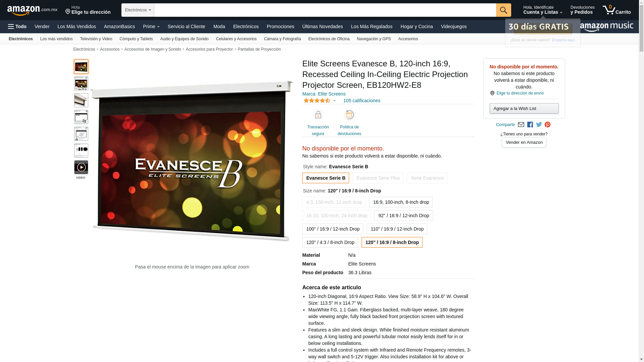Share product on Twitter

[x=539, y=125]
